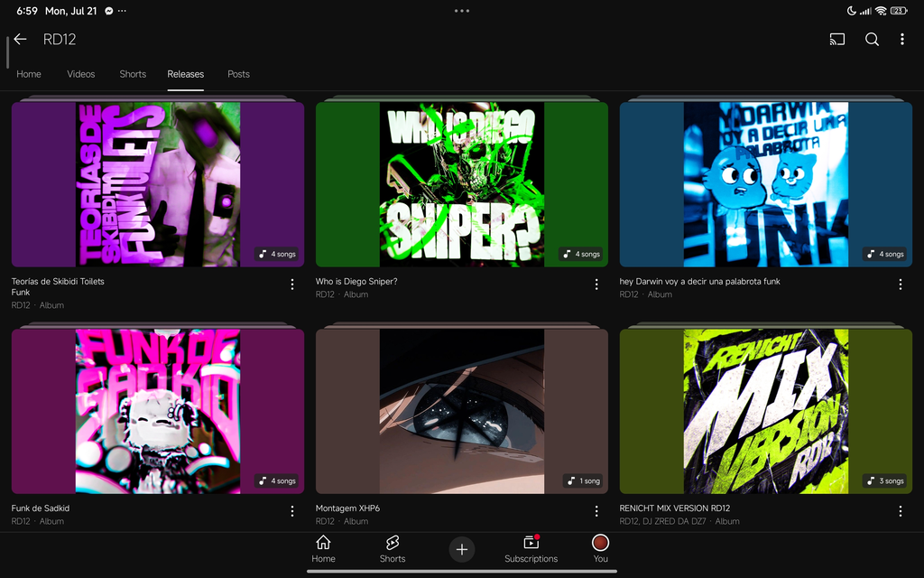Tap 'RD12, DJ ZRED DA DZ7 · Album' subtitle
The height and width of the screenshot is (578, 924).
(x=679, y=521)
